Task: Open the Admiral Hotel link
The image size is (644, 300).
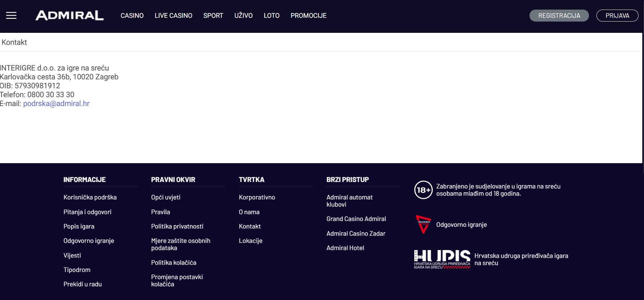Action: 345,248
